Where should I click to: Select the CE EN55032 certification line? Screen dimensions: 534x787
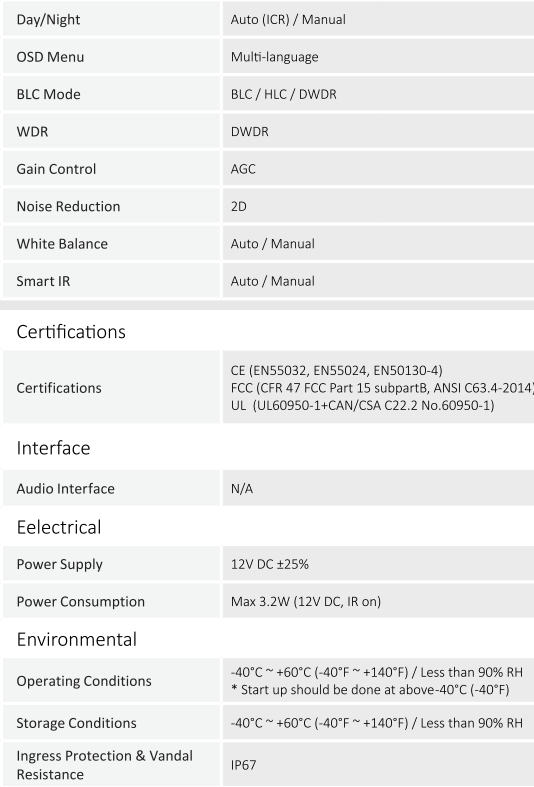(x=336, y=370)
